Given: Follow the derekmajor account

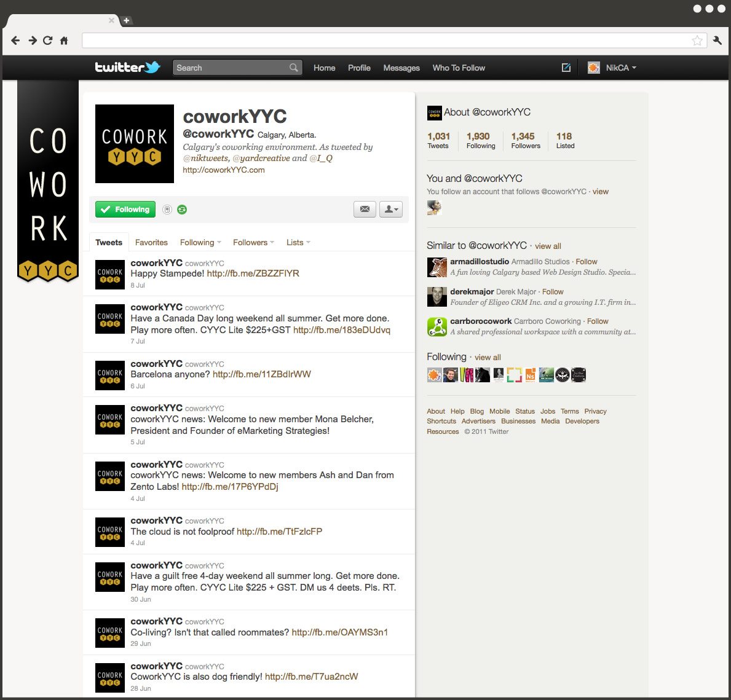Looking at the screenshot, I should point(553,292).
